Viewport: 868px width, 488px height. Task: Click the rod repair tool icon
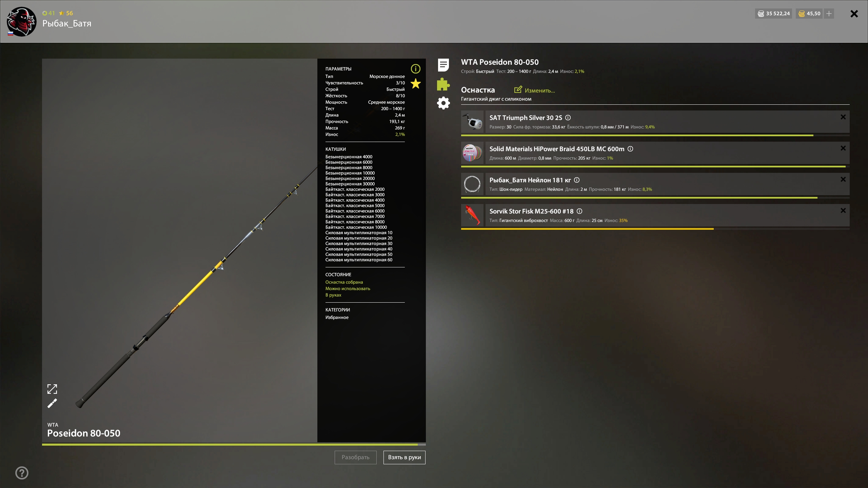52,403
